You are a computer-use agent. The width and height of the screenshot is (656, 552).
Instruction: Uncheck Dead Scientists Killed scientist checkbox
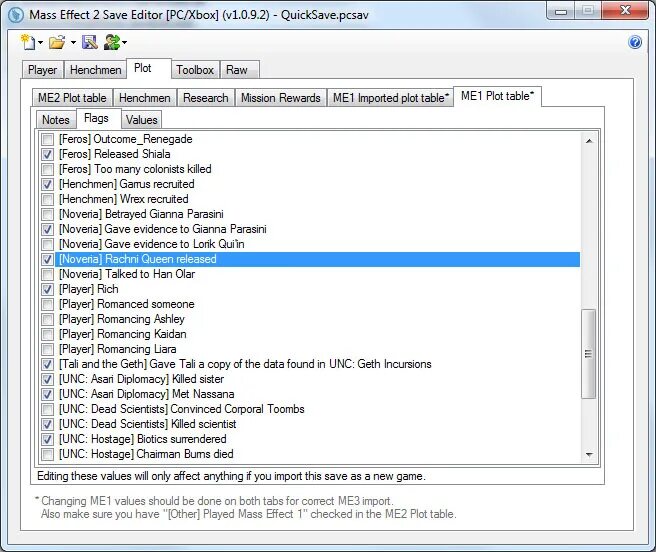pos(48,424)
